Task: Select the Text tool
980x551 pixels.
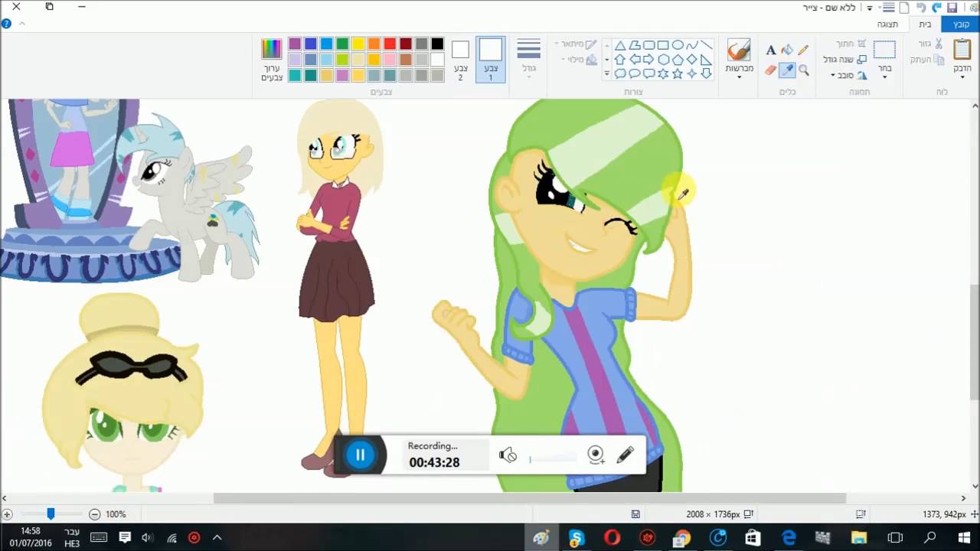Action: tap(771, 51)
